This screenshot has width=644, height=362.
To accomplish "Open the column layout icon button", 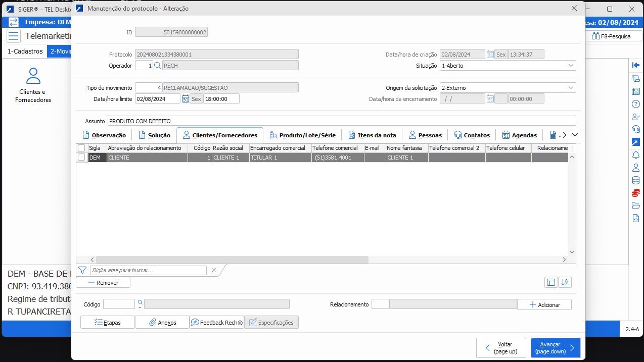I will click(x=551, y=283).
